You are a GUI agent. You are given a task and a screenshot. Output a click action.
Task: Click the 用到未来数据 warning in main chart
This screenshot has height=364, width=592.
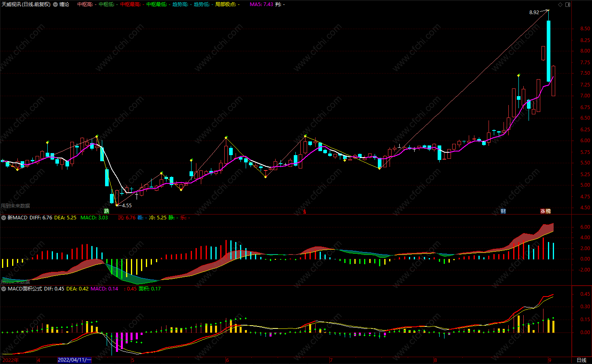point(15,206)
